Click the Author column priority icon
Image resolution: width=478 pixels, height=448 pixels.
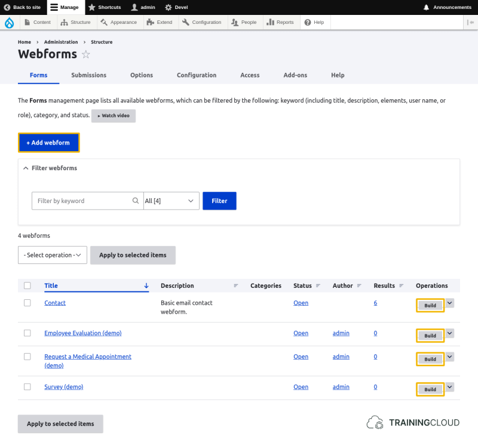click(x=359, y=286)
